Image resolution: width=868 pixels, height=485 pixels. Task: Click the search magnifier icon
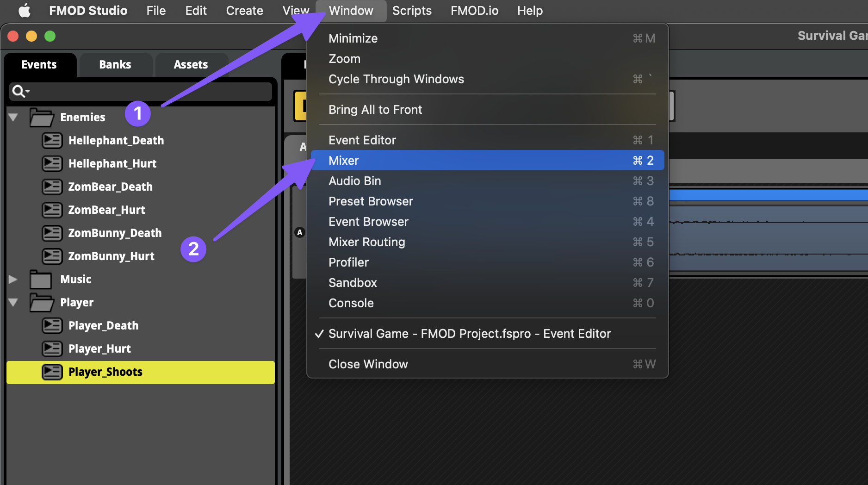19,92
